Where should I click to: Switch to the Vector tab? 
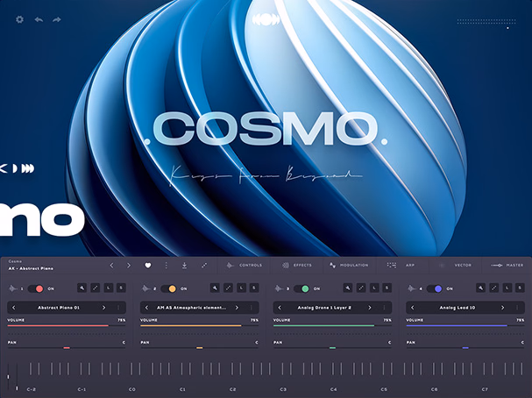pyautogui.click(x=455, y=266)
